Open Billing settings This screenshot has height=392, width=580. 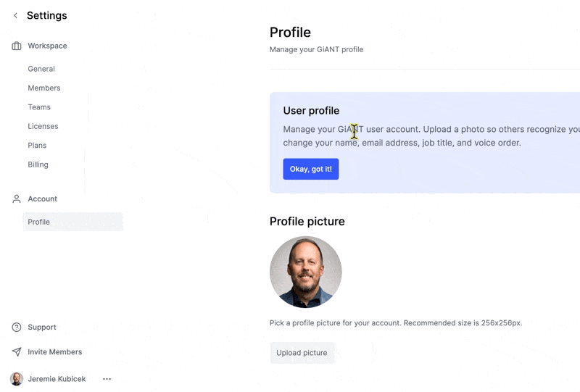(38, 164)
